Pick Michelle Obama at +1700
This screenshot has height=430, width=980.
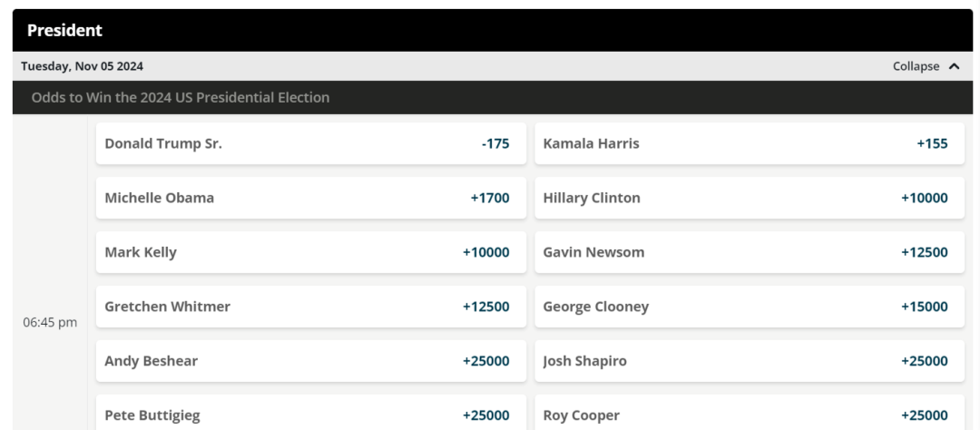311,198
